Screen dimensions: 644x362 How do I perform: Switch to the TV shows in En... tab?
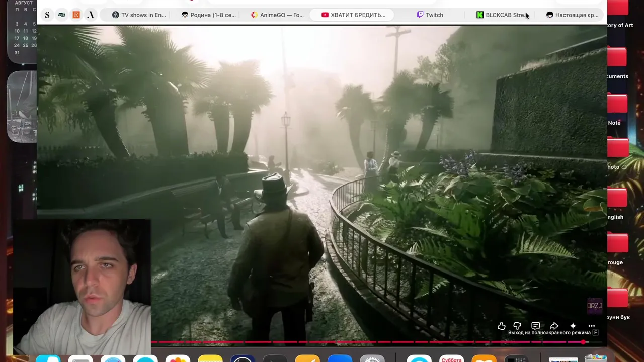pos(139,15)
